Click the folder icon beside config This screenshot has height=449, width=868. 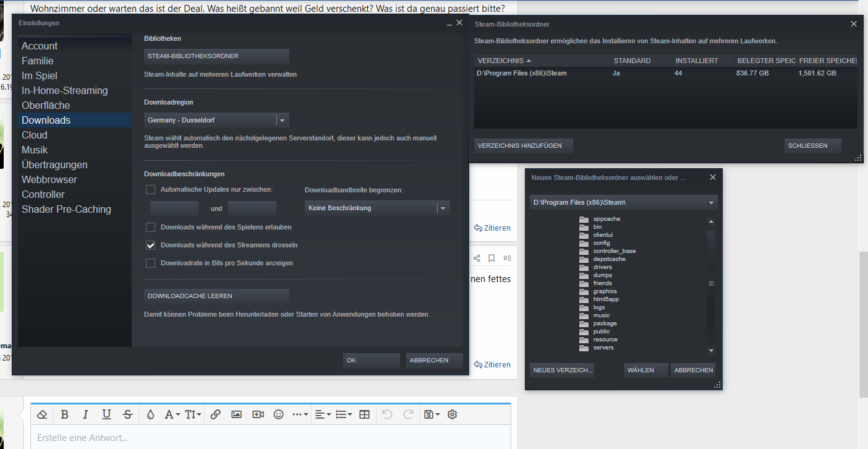coord(584,243)
